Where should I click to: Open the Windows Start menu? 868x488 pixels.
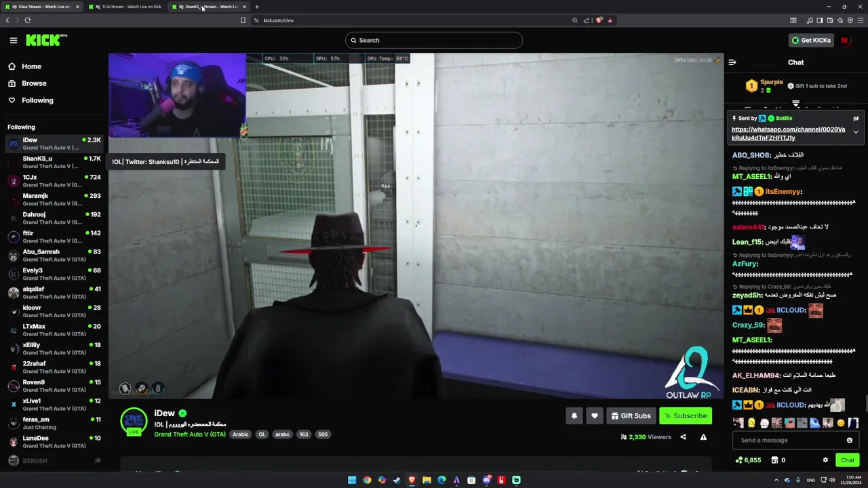coord(352,480)
